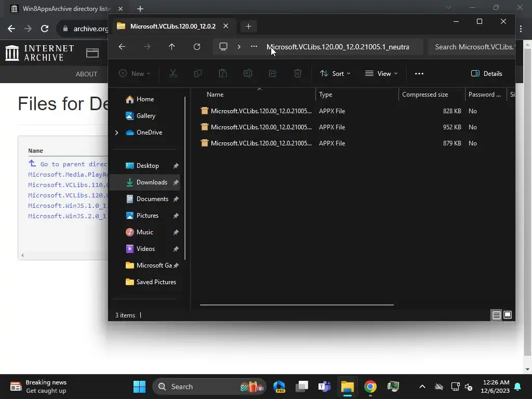
Task: Click the pin icon next to Music
Action: tap(176, 232)
